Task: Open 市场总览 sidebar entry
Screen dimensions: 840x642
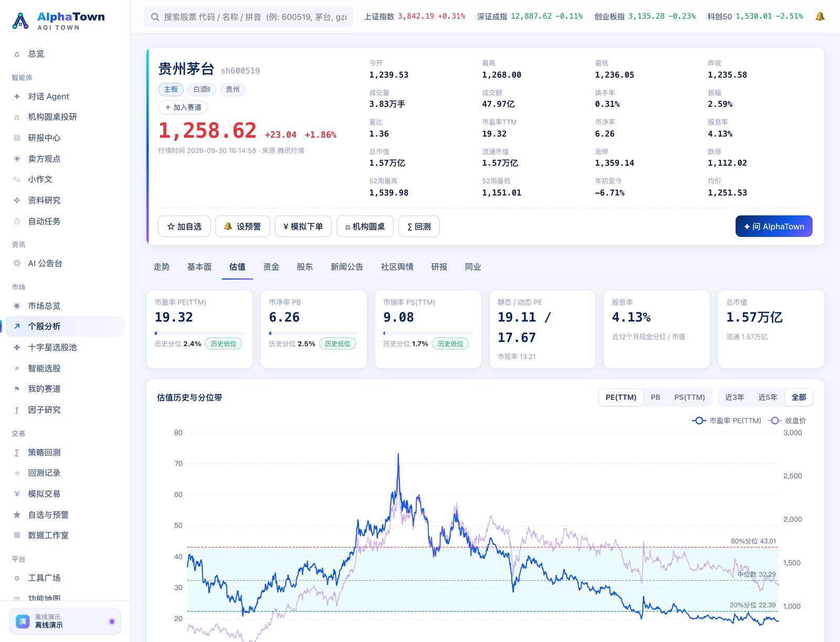Action: point(65,306)
